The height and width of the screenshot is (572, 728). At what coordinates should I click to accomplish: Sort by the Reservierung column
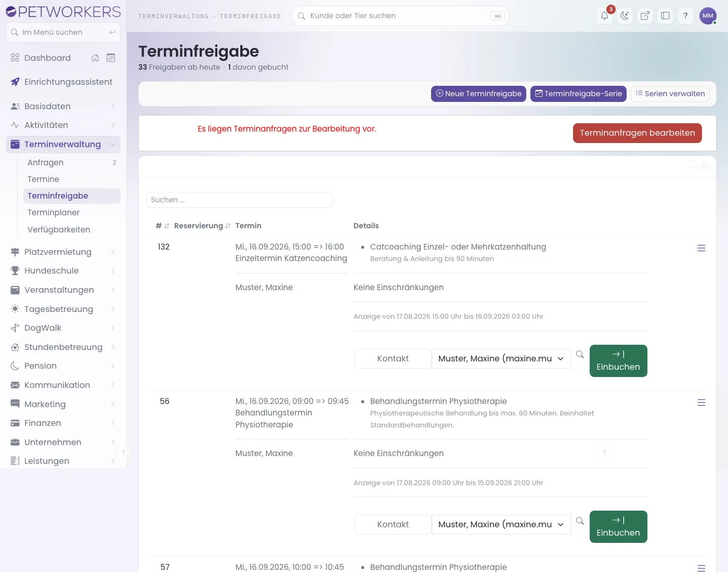coord(202,226)
